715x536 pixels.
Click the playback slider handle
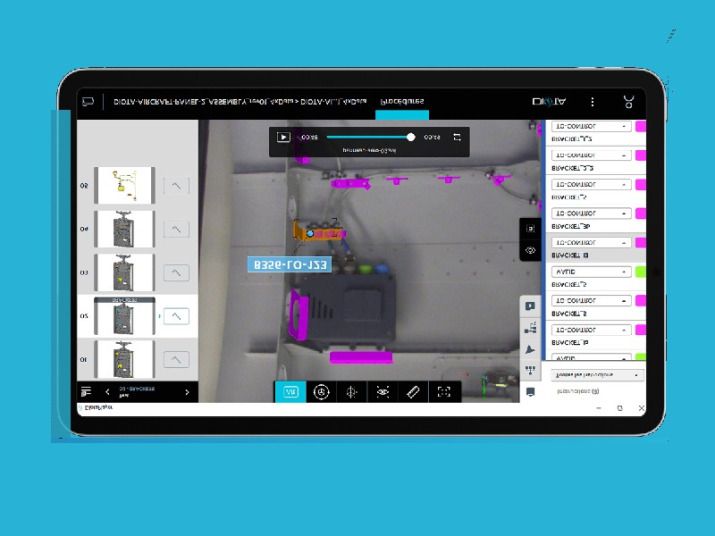(411, 137)
